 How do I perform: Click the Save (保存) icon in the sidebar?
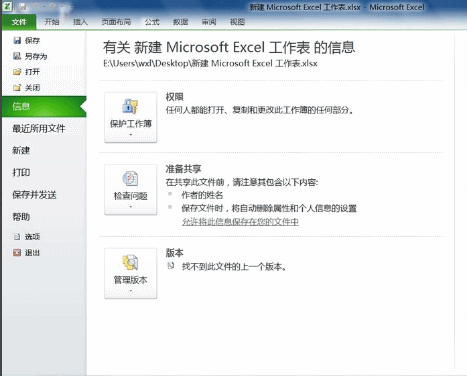coord(17,40)
